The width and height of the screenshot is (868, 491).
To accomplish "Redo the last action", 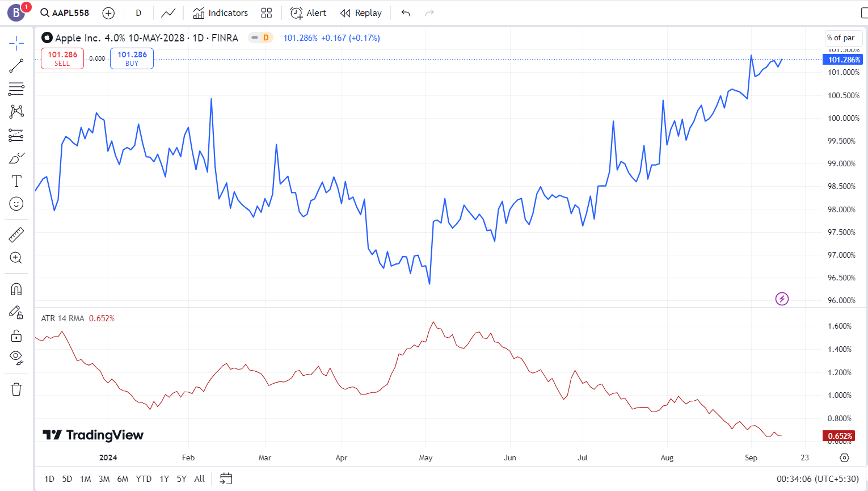I will pos(429,13).
